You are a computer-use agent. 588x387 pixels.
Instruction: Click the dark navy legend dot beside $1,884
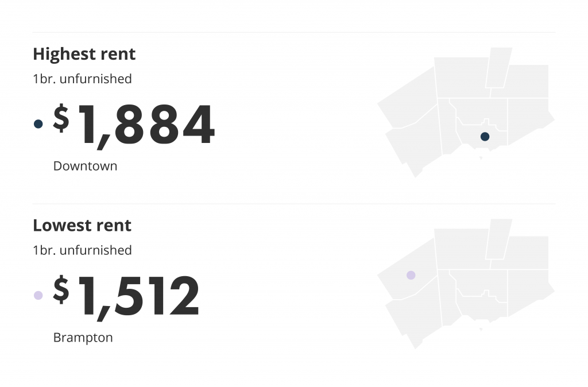38,124
